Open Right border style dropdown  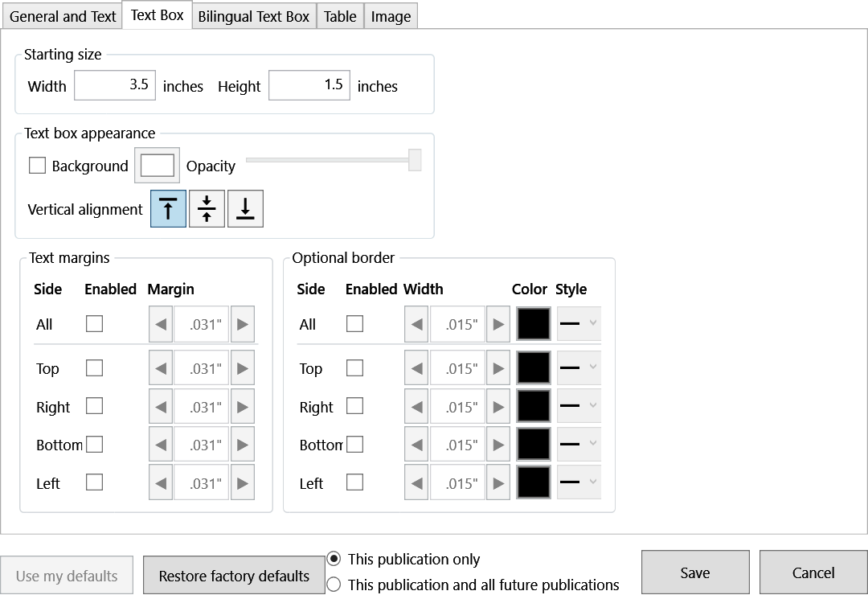(579, 406)
